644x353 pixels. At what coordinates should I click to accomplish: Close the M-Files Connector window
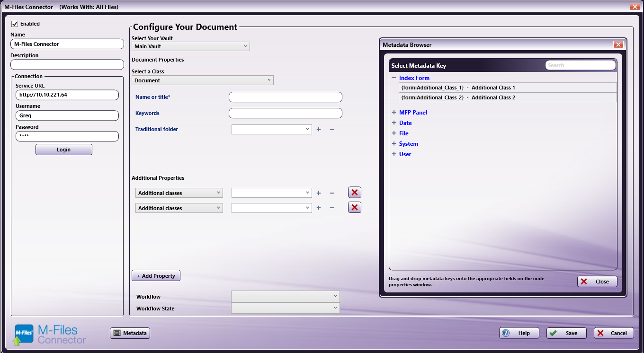pos(635,7)
